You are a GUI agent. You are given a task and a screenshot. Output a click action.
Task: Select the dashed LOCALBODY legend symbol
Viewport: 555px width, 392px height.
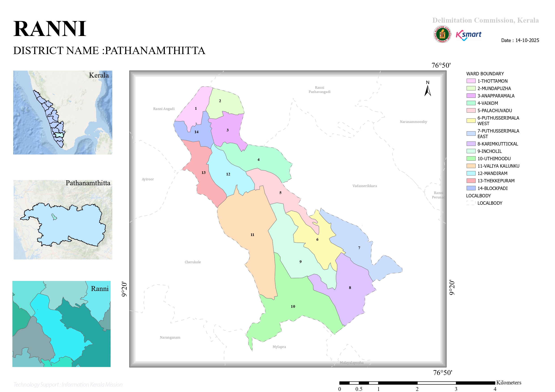[x=471, y=203]
